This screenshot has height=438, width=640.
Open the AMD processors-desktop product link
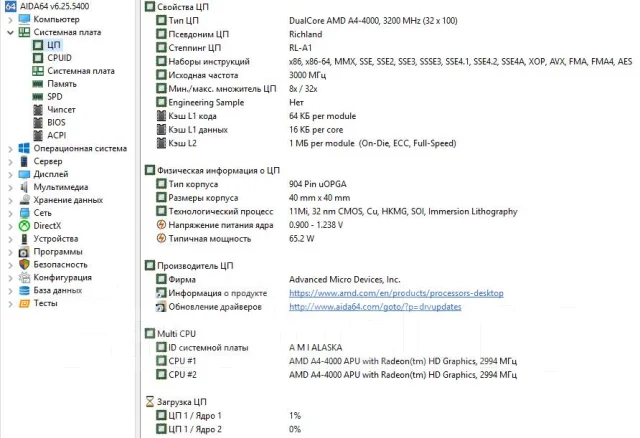coord(396,293)
